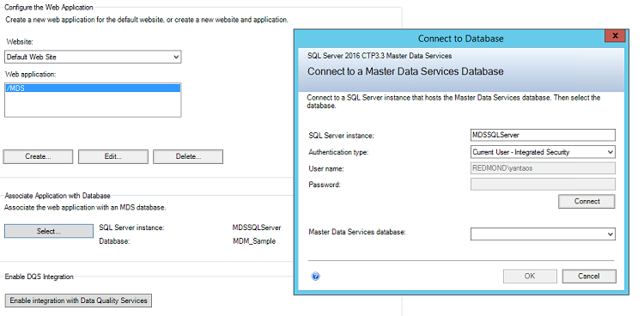Click the 'Configure the Web Application' group label
The height and width of the screenshot is (316, 644).
[x=49, y=7]
